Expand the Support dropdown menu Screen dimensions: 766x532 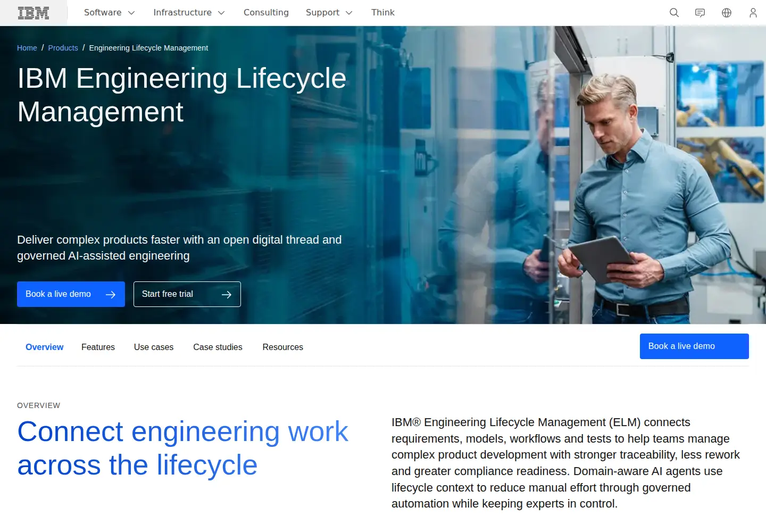pyautogui.click(x=329, y=13)
